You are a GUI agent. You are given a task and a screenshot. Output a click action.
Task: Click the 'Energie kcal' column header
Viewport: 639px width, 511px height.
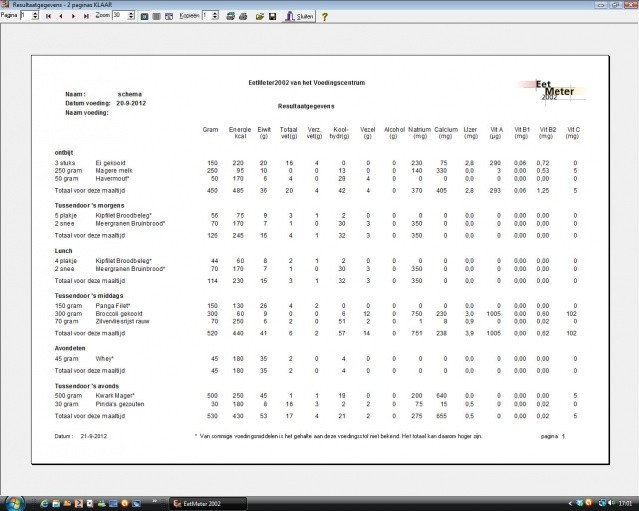[240, 133]
